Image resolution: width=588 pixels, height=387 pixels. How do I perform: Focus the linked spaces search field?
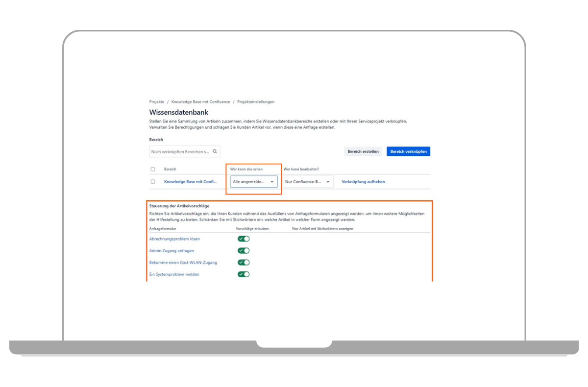[180, 152]
